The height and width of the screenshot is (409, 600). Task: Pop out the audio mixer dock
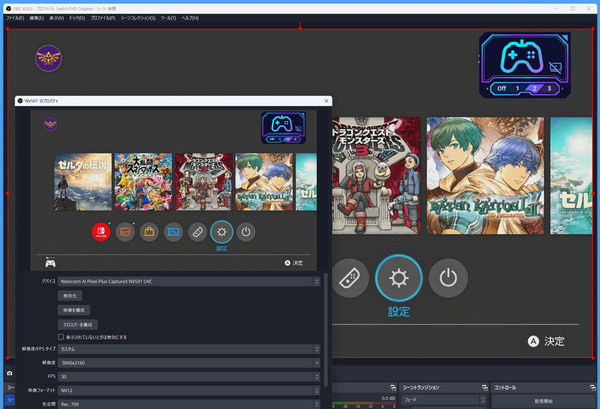click(x=393, y=388)
